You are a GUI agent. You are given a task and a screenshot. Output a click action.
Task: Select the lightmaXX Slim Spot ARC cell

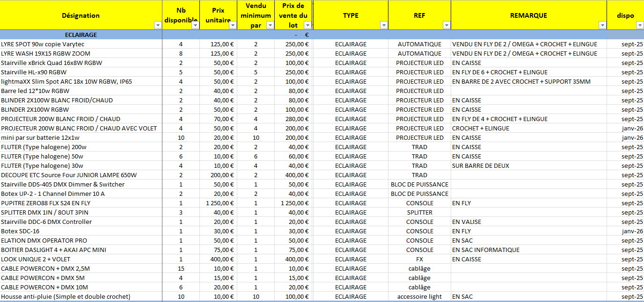[81, 81]
